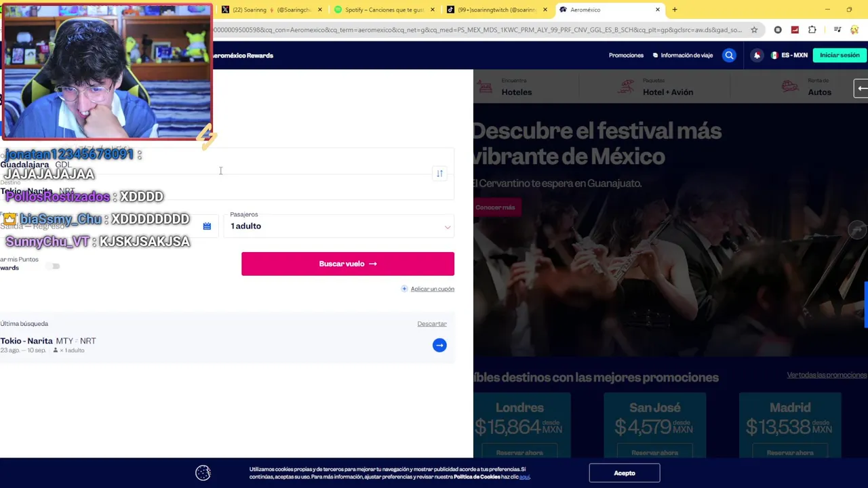This screenshot has width=868, height=488.
Task: Open the site search magnifier icon
Action: click(x=729, y=56)
